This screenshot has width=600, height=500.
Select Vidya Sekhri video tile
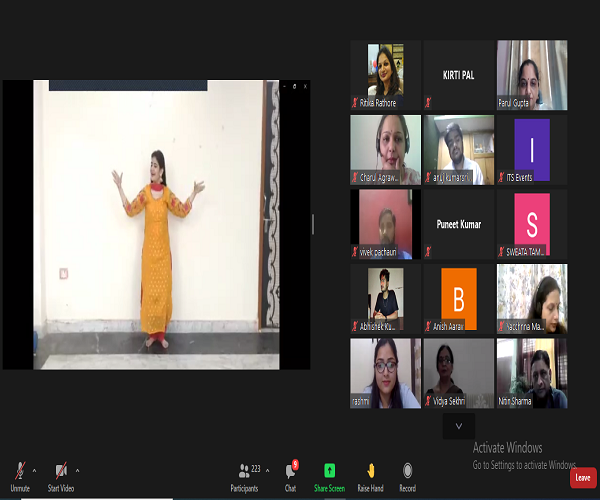tap(459, 373)
